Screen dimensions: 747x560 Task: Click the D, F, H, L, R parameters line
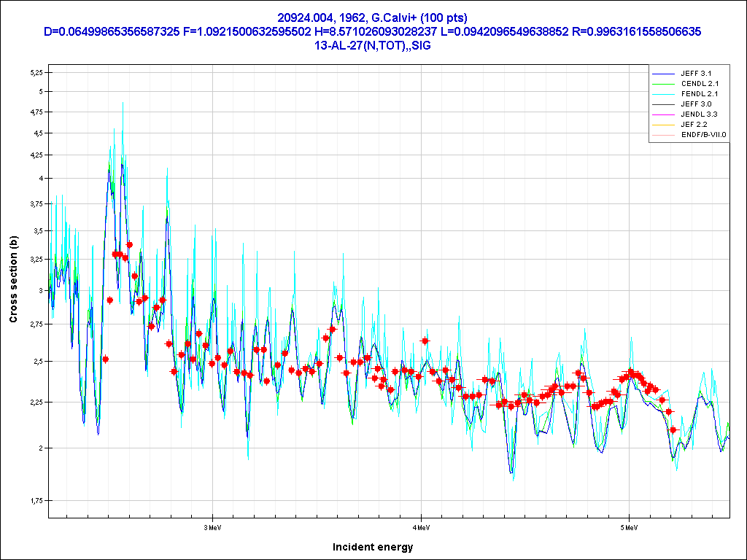pos(373,32)
